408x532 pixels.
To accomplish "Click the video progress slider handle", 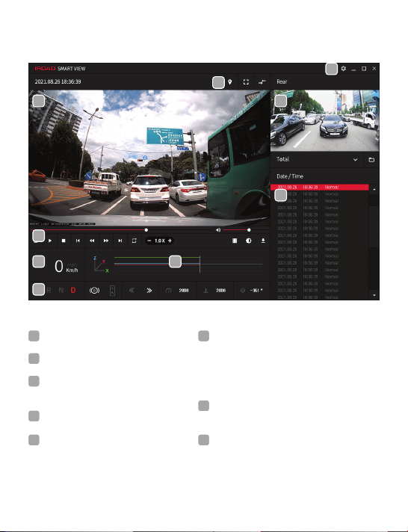I will point(146,230).
